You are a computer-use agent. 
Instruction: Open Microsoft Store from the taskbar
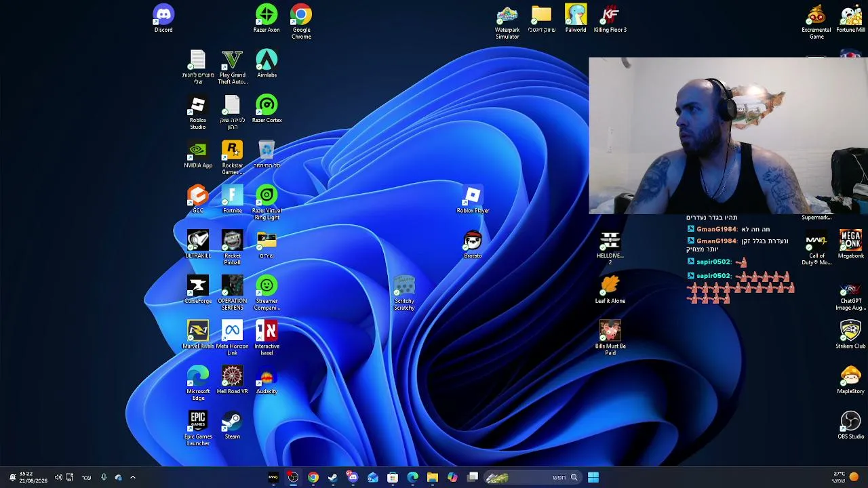pyautogui.click(x=393, y=477)
